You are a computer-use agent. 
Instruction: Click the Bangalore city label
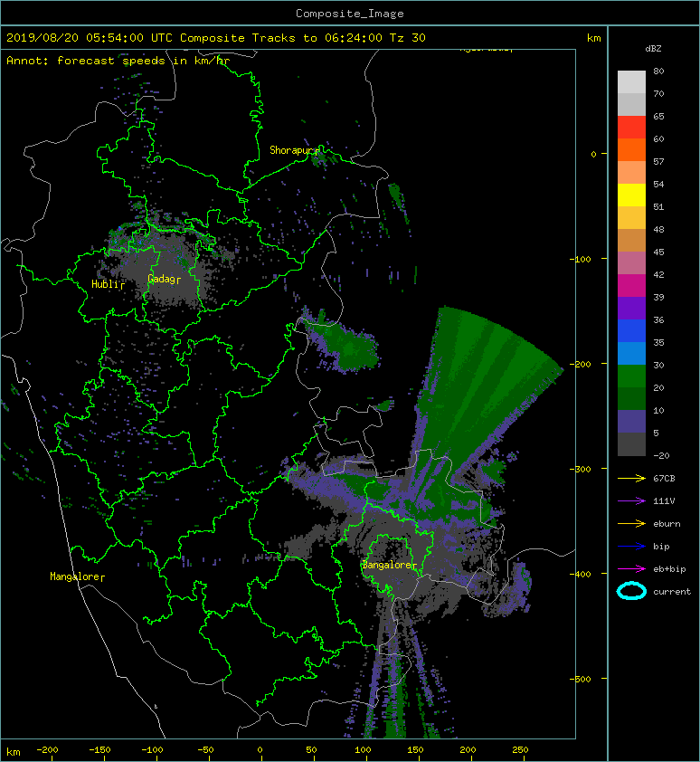click(390, 565)
